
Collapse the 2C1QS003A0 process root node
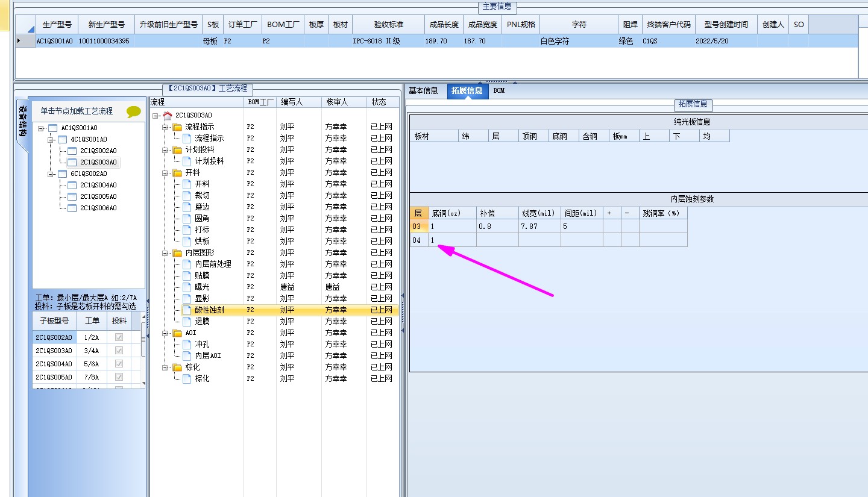pos(156,116)
